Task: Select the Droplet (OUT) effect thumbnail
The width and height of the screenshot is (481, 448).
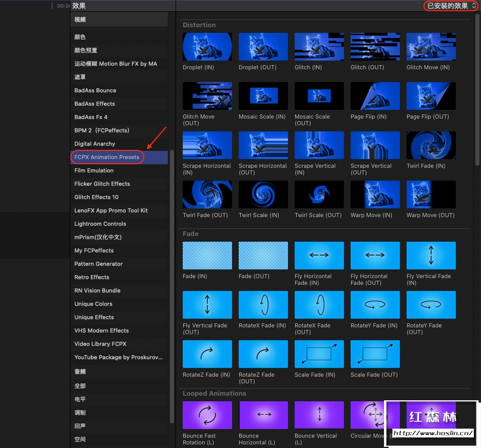Action: coord(263,47)
